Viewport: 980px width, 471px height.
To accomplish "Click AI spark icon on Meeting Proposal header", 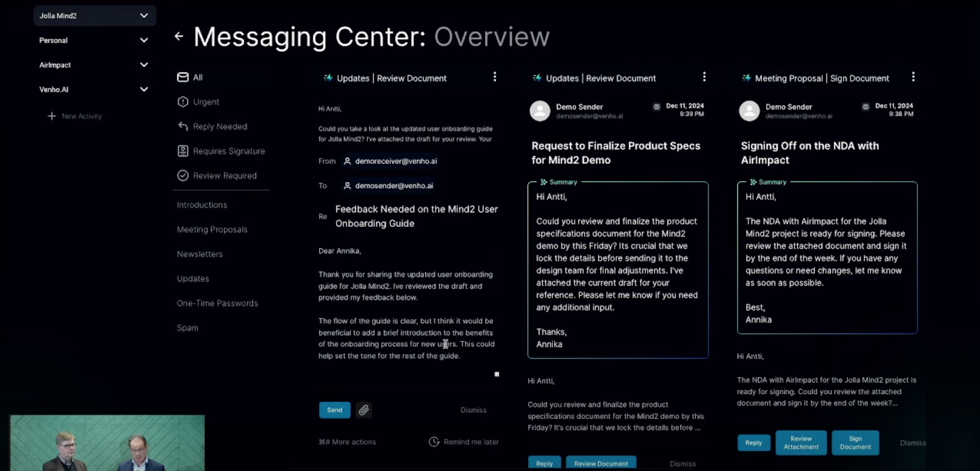I will tap(746, 78).
